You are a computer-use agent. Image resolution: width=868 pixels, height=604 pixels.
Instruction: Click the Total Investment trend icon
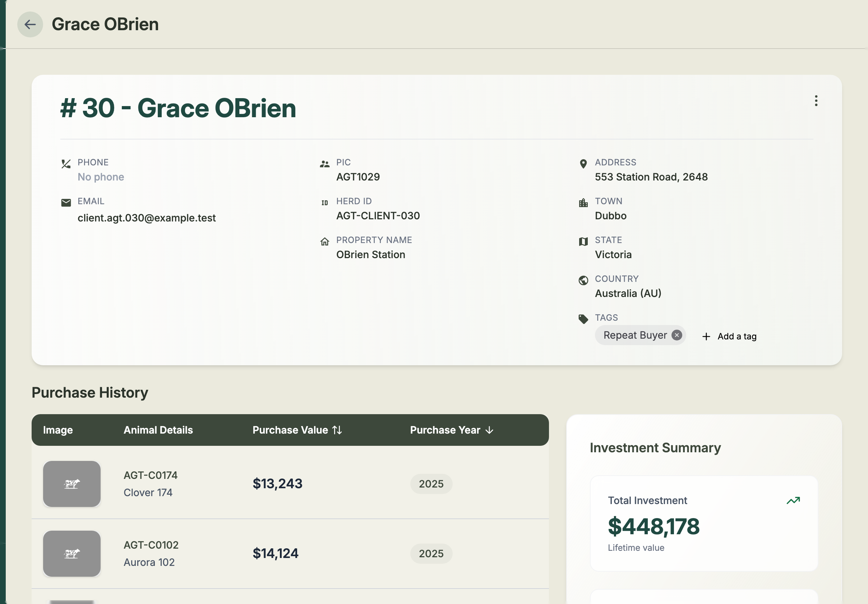[793, 500]
